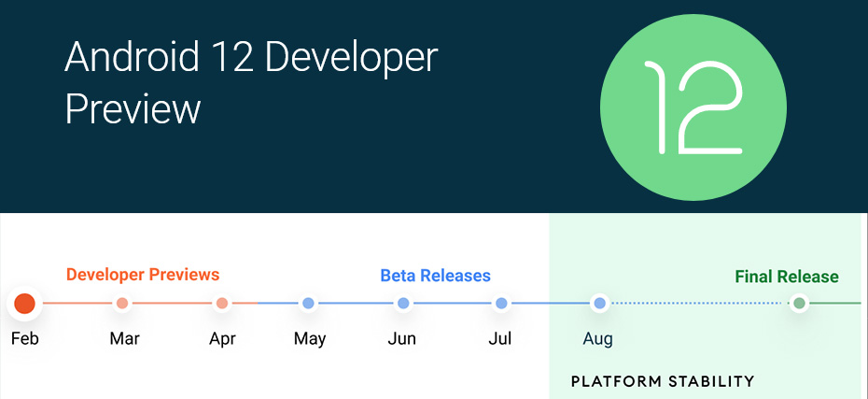
Task: Click the Final Release label
Action: click(x=787, y=276)
